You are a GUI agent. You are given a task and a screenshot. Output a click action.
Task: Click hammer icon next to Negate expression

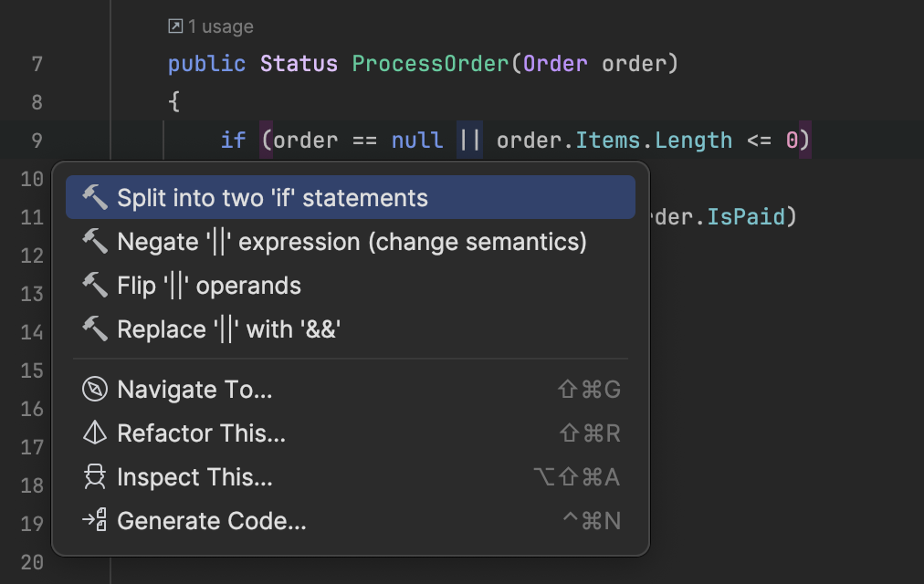point(95,241)
